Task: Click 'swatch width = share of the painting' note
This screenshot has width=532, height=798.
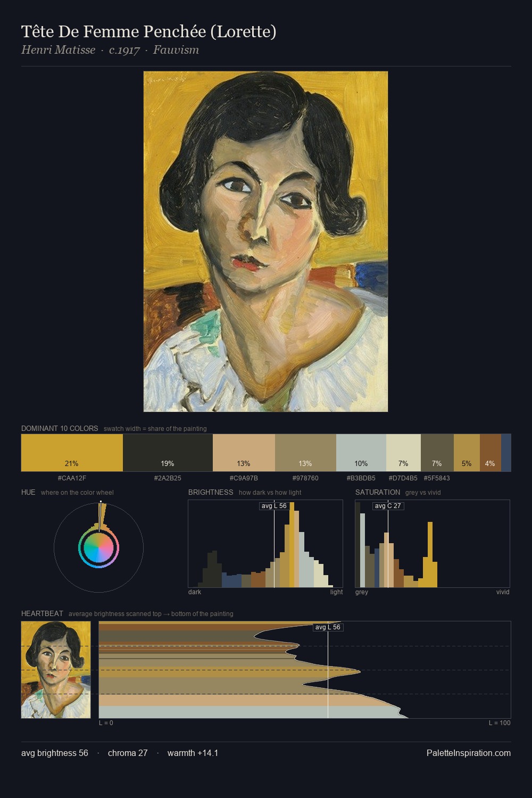Action: [155, 429]
